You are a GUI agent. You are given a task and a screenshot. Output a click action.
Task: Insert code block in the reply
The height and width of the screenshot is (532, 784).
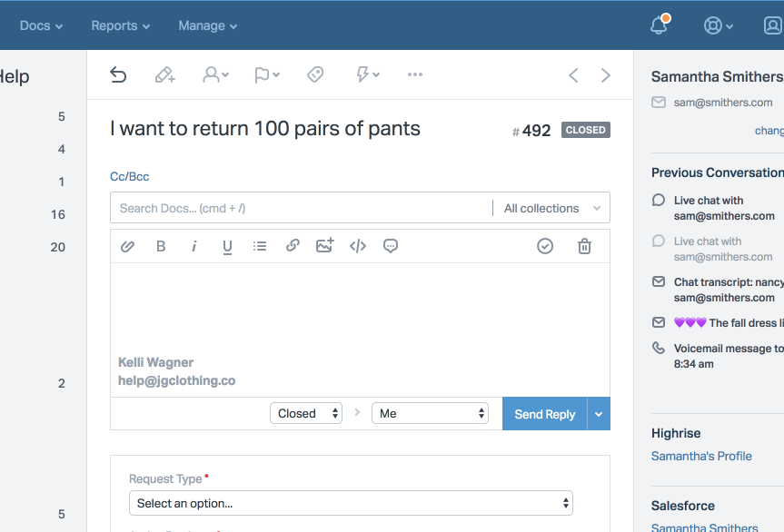358,246
